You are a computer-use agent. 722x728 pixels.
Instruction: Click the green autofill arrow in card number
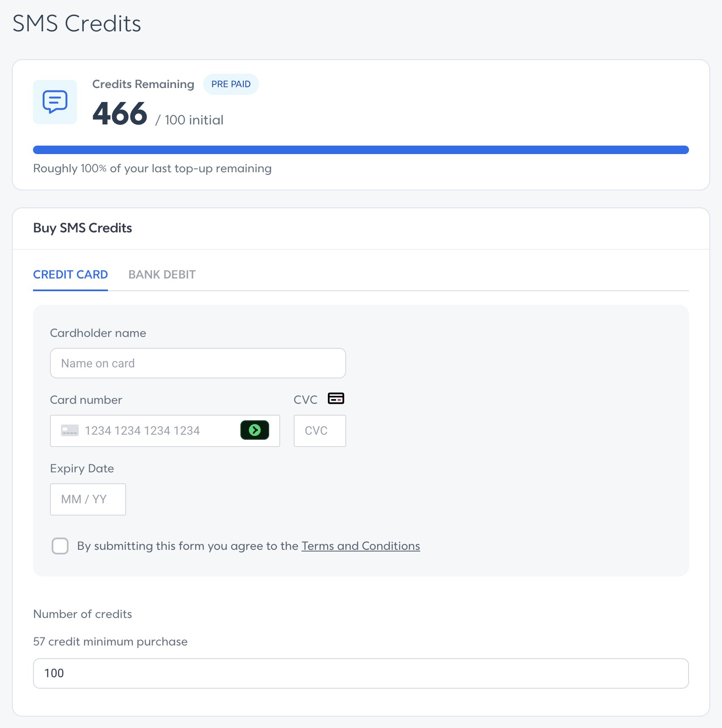click(255, 430)
